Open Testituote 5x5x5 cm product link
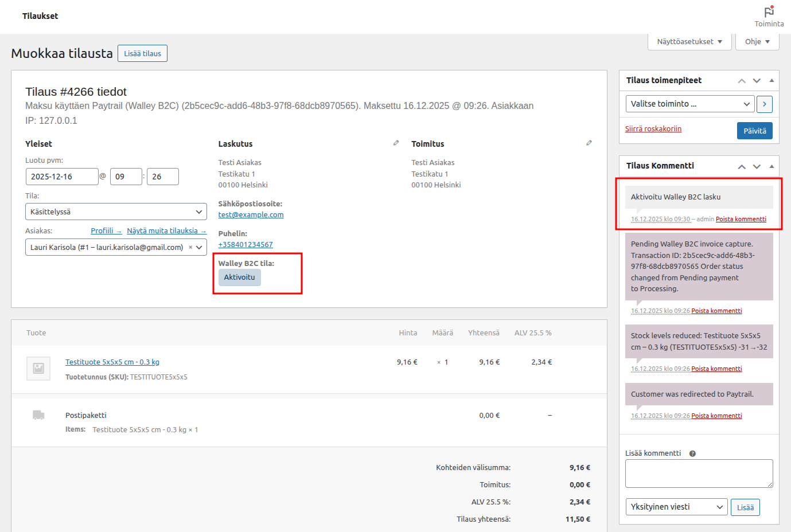Screen dimensions: 791x532 click(x=112, y=362)
